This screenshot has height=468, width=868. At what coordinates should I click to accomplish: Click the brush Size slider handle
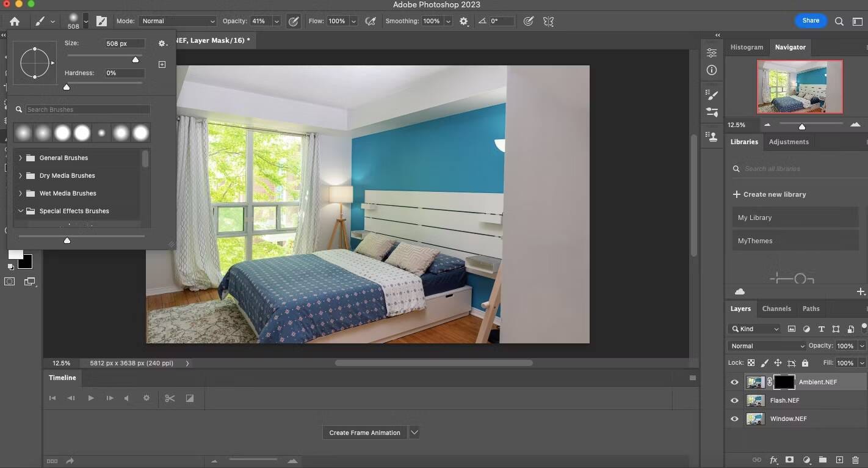click(x=136, y=59)
